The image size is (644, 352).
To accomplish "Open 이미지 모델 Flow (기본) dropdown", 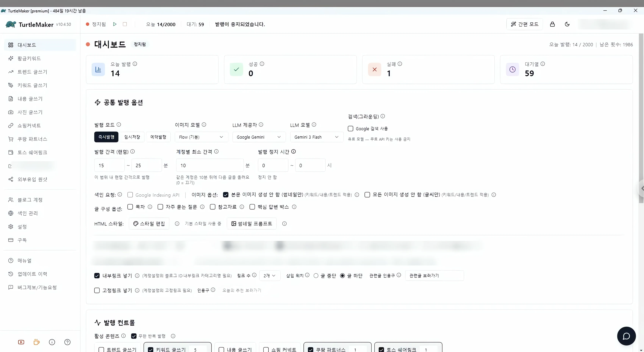I will point(201,137).
